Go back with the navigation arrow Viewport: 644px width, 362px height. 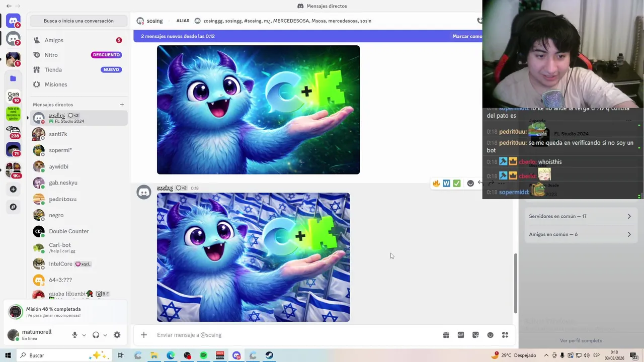9,6
